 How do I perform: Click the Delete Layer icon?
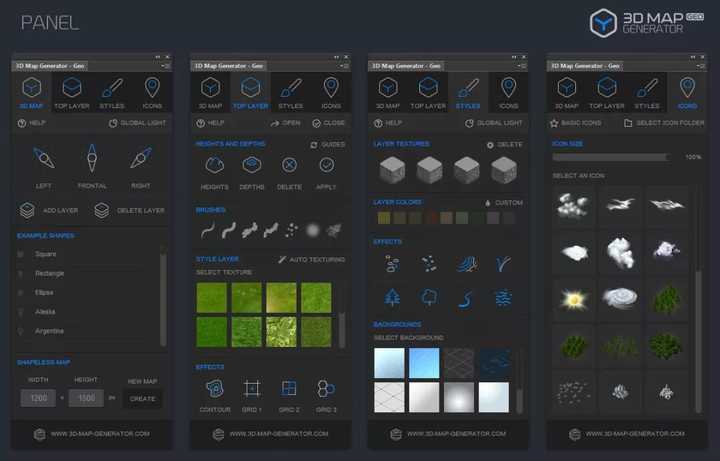(102, 210)
